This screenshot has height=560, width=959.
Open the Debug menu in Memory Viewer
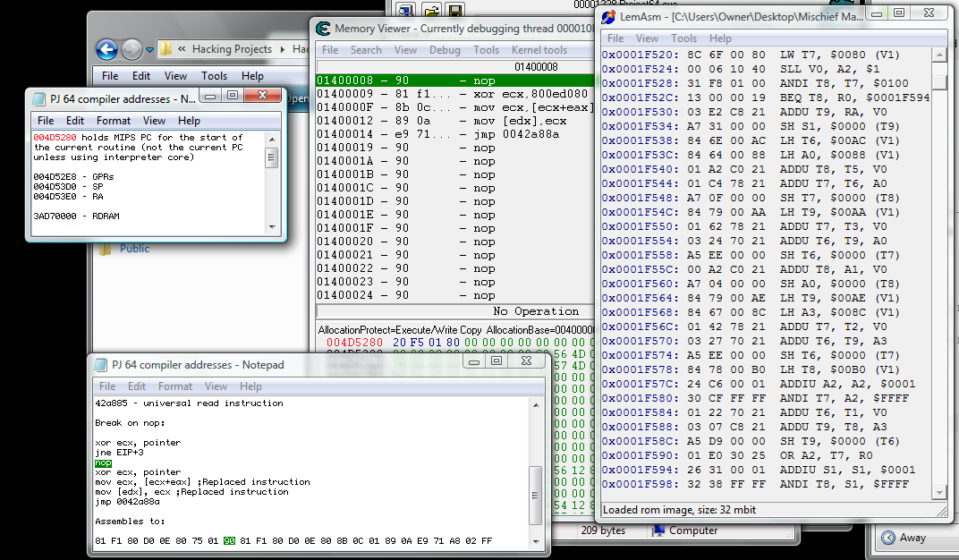(446, 50)
